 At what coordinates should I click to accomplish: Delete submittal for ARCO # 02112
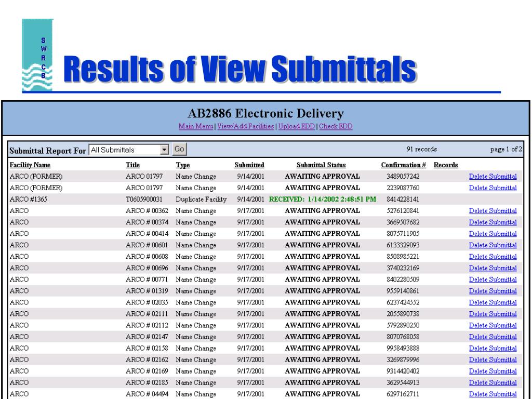pyautogui.click(x=493, y=325)
